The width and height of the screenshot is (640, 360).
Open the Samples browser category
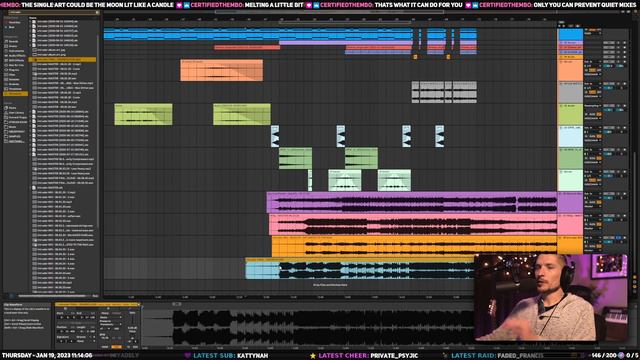(13, 80)
